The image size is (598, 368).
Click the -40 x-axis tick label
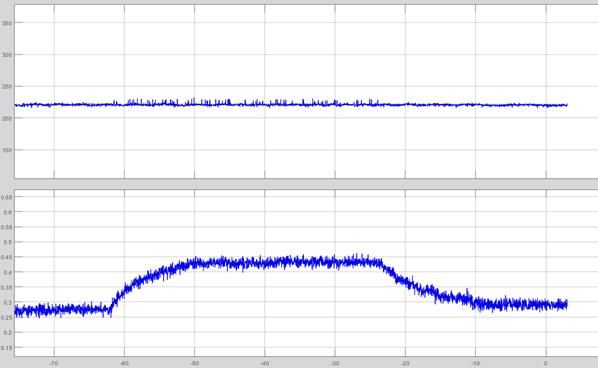pyautogui.click(x=265, y=363)
